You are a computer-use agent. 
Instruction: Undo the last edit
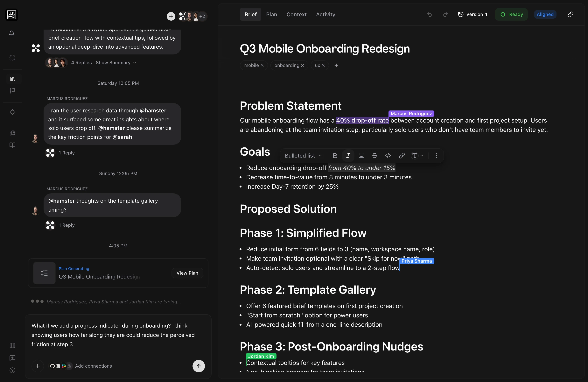coord(430,14)
